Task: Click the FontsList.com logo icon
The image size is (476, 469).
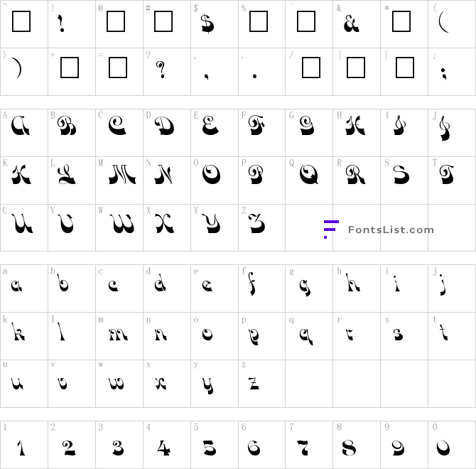Action: [330, 229]
